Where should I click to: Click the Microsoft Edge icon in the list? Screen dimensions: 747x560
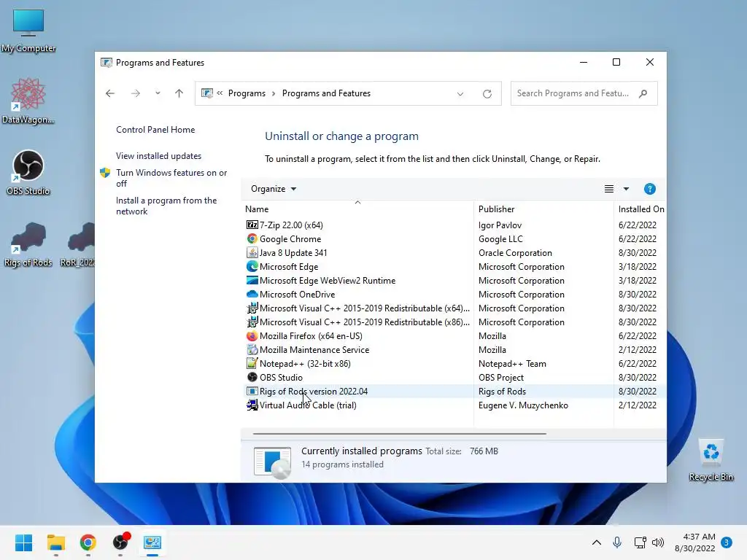(x=252, y=266)
